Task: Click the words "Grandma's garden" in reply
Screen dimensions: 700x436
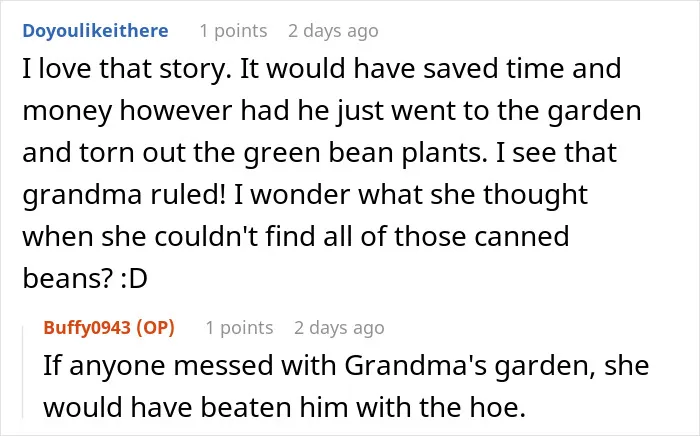Action: [469, 366]
